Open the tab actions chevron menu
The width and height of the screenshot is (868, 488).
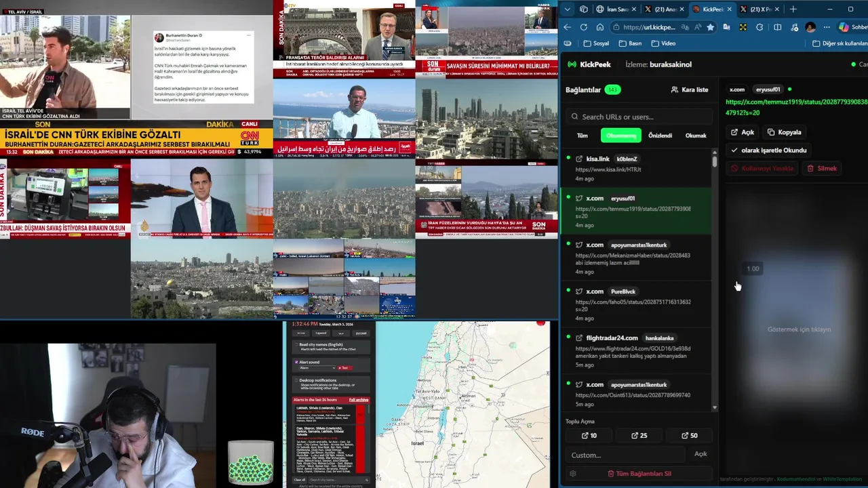tap(567, 9)
